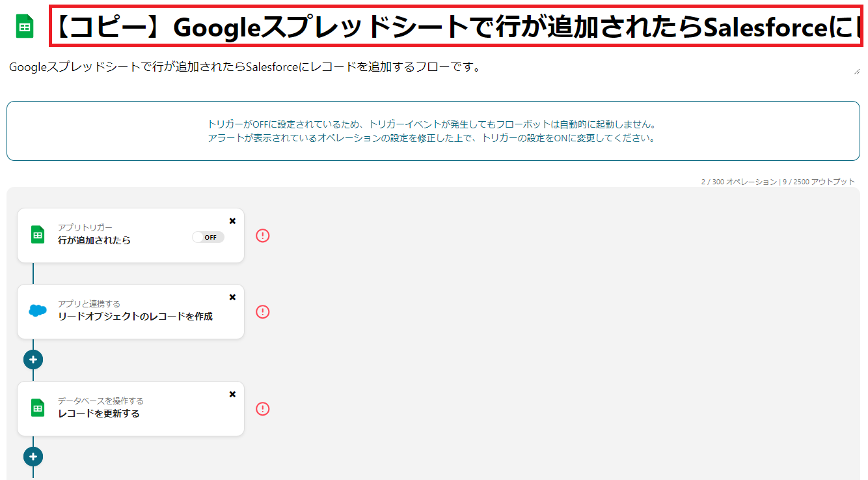Click the Salesforce cloud icon

38,311
